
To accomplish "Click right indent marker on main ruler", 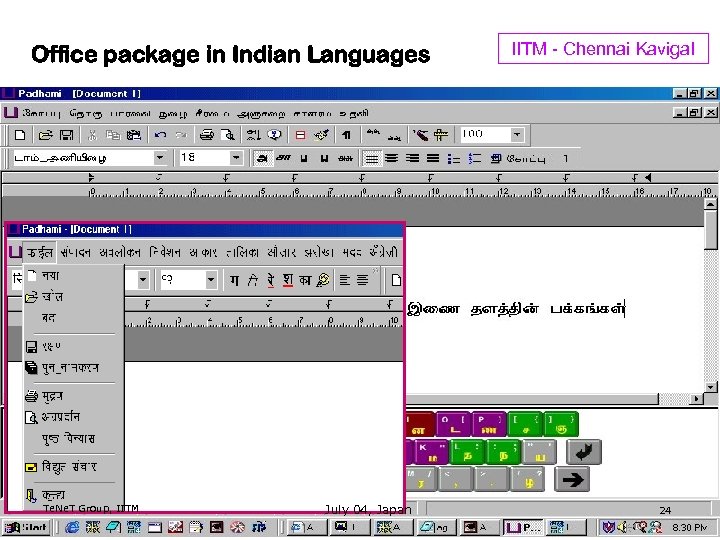I will point(648,177).
